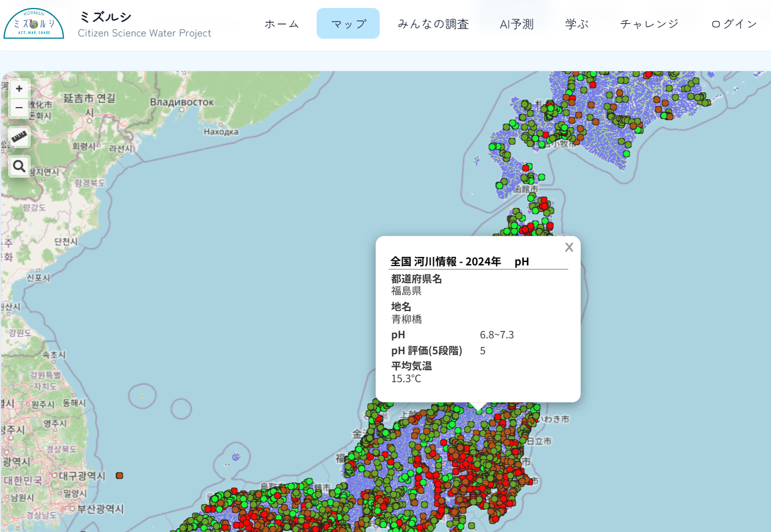The height and width of the screenshot is (532, 771).
Task: Open AI予測 page
Action: click(517, 24)
